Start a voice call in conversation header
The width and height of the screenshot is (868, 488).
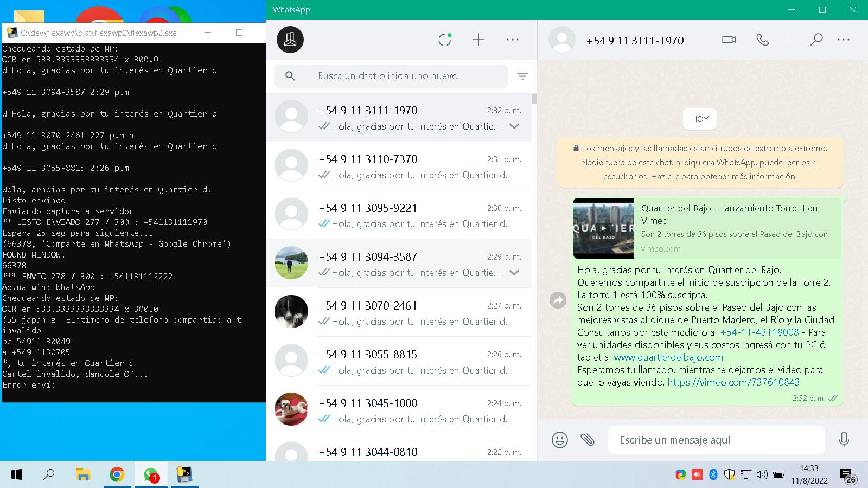point(763,40)
